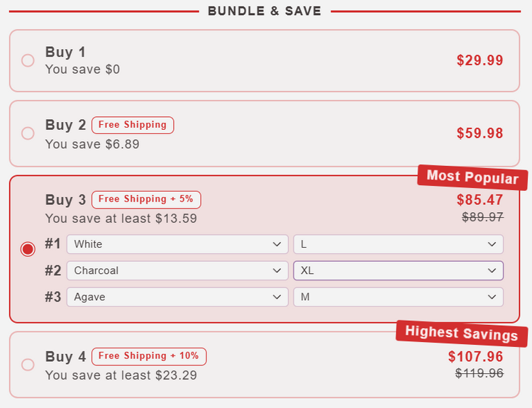Open the #2 size dropdown showing XL

point(398,270)
